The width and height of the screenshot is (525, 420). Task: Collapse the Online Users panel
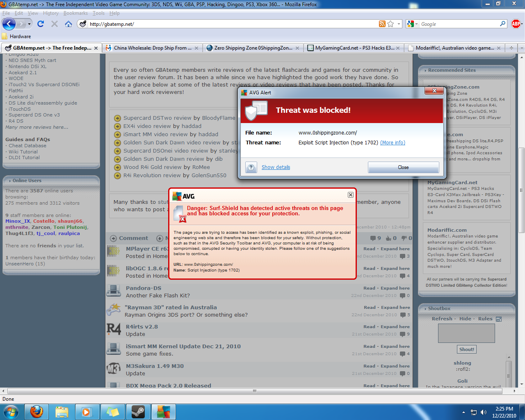(x=9, y=180)
